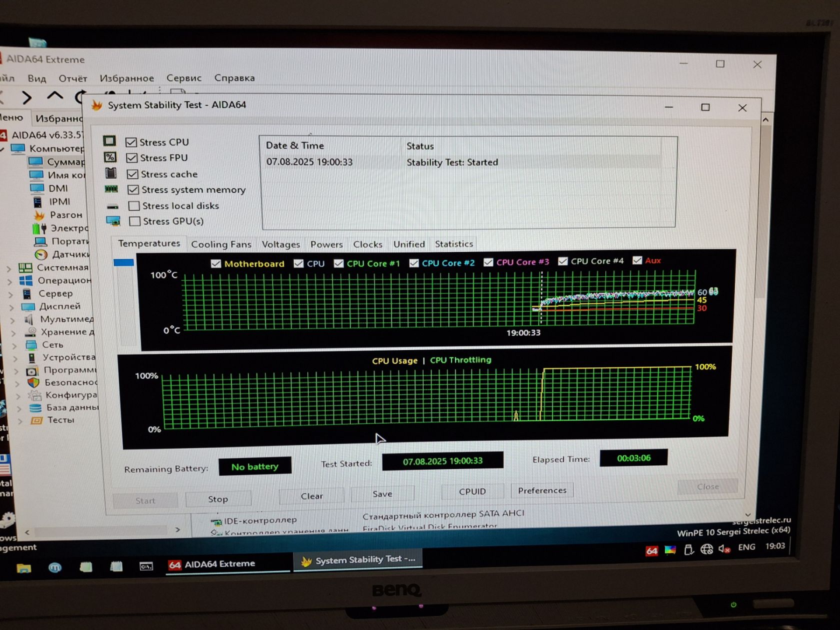This screenshot has height=630, width=840.
Task: Disable Stress system memory checkbox
Action: (133, 189)
